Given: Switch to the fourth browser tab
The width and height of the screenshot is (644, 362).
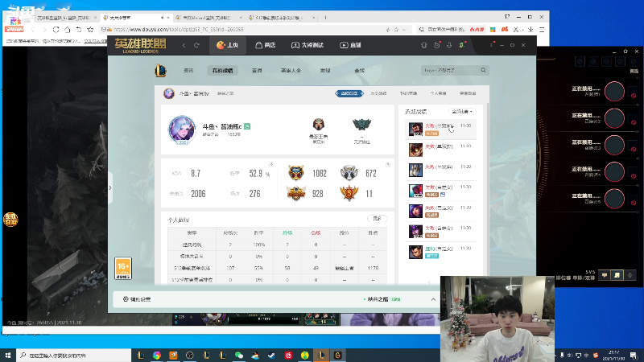Looking at the screenshot, I should pyautogui.click(x=281, y=18).
